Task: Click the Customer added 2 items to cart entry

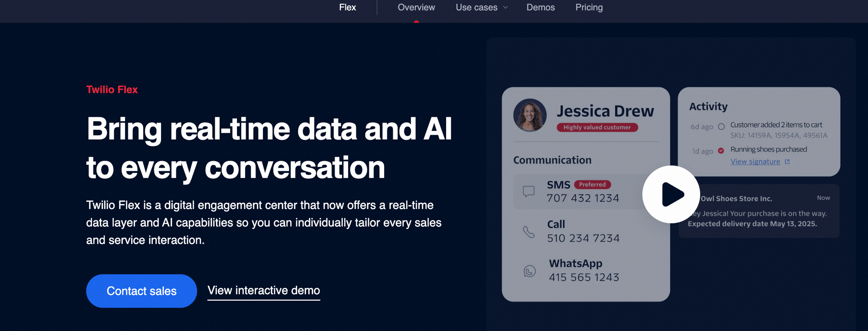Action: click(776, 125)
